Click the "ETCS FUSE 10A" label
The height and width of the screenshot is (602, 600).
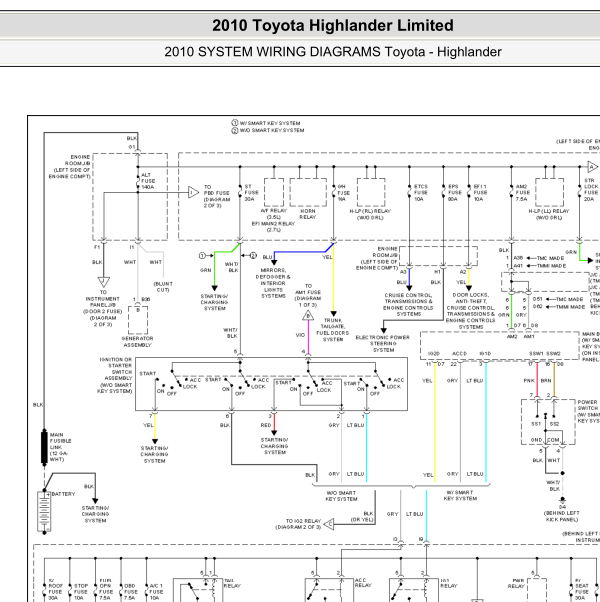pyautogui.click(x=421, y=193)
